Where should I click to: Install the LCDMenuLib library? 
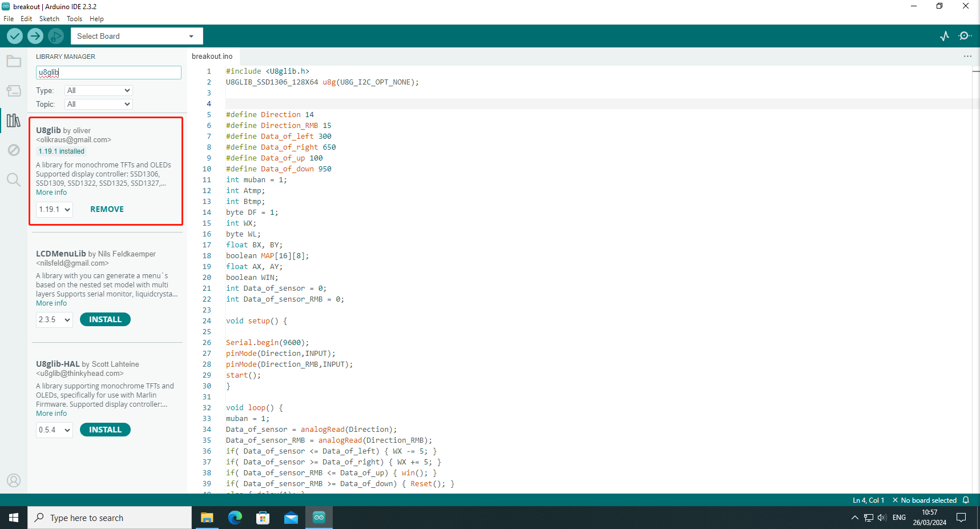(x=105, y=319)
